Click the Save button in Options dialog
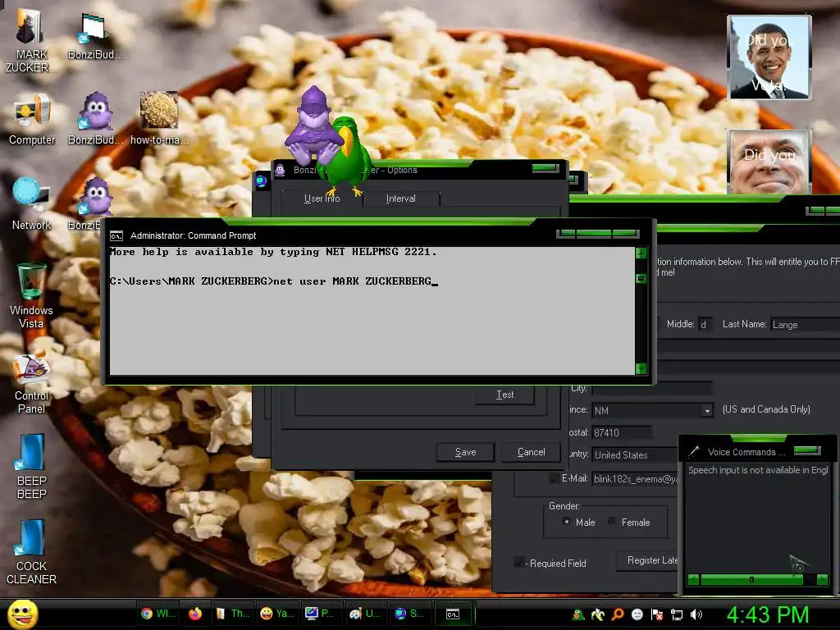Viewport: 840px width, 630px height. click(x=465, y=452)
